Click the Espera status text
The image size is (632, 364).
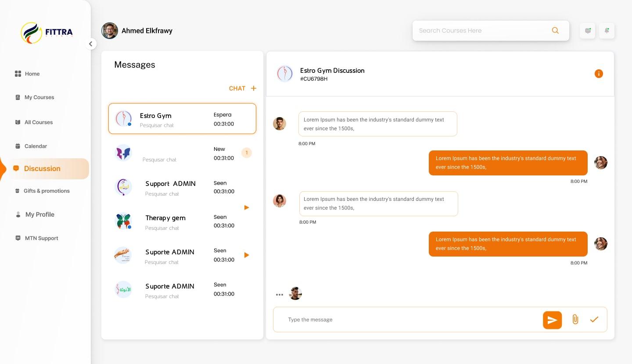223,115
